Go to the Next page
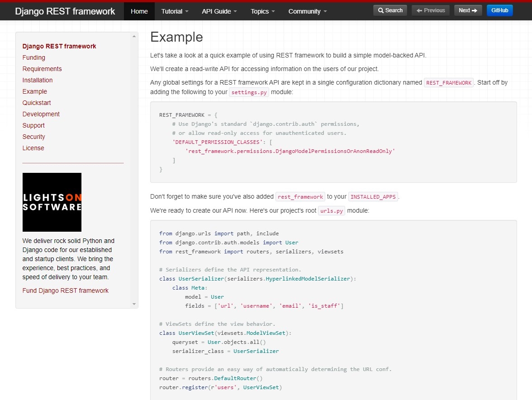The image size is (532, 400). click(468, 10)
